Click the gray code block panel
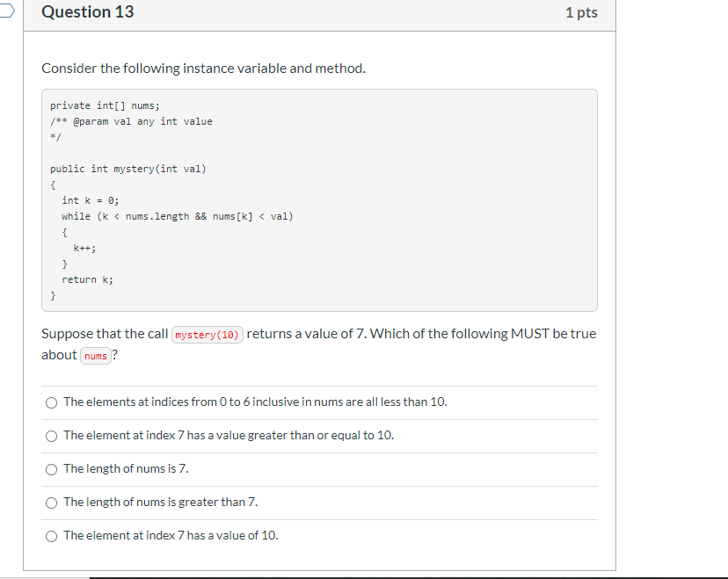 tap(319, 199)
